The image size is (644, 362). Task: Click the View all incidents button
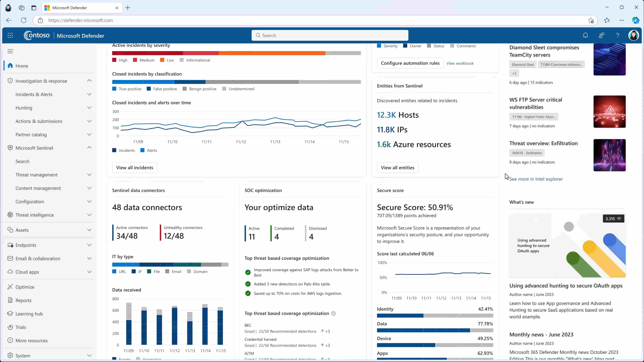tap(135, 168)
